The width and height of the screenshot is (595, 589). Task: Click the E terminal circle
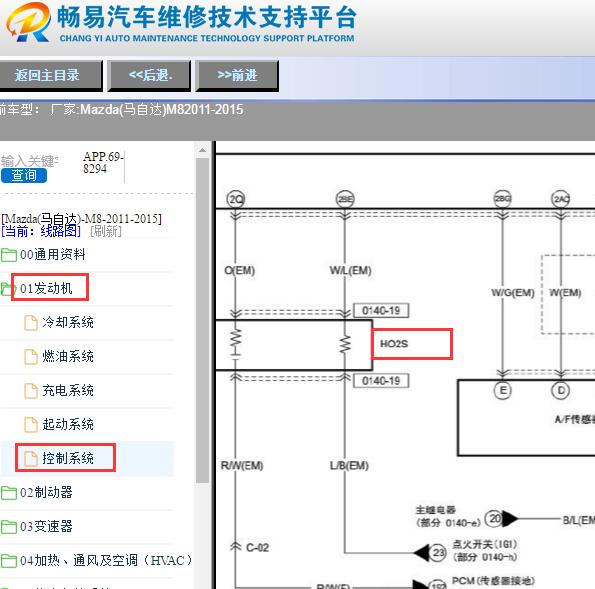click(x=503, y=390)
